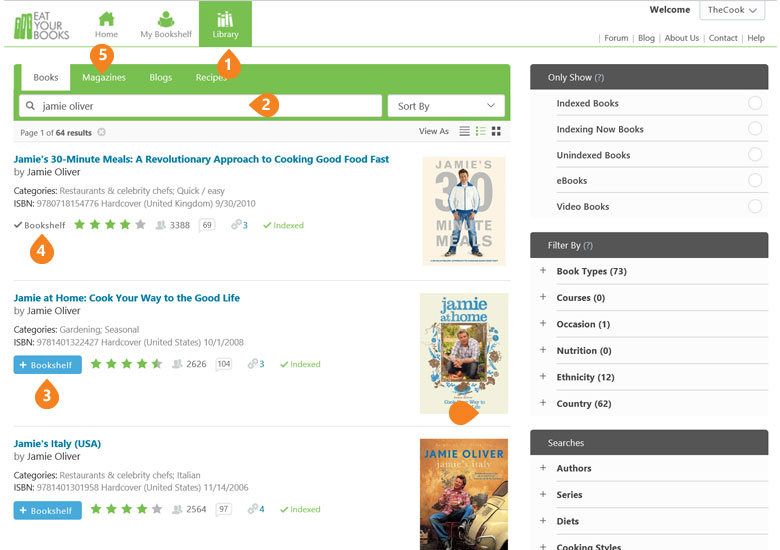This screenshot has height=550, width=780.
Task: Open the 97 notes bubble for Jamie's Italy
Action: (x=224, y=509)
